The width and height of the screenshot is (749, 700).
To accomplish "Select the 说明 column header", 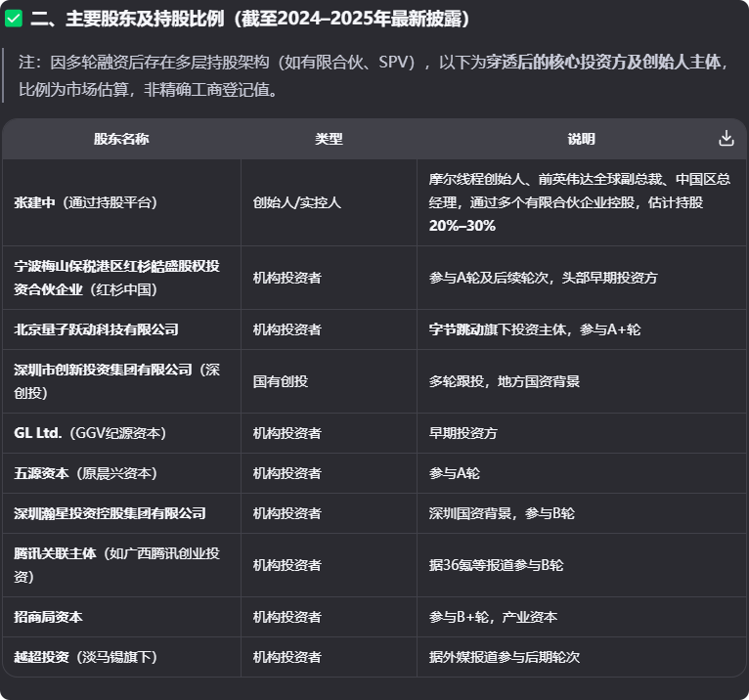I will pos(582,139).
